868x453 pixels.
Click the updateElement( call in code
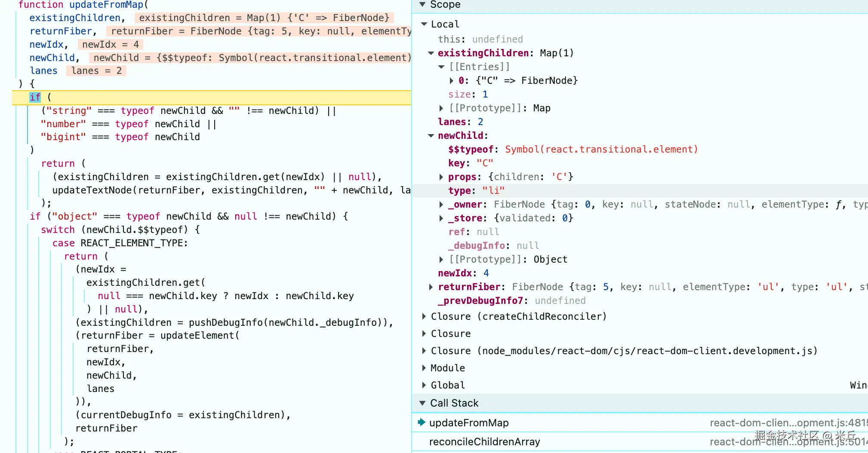click(x=200, y=335)
